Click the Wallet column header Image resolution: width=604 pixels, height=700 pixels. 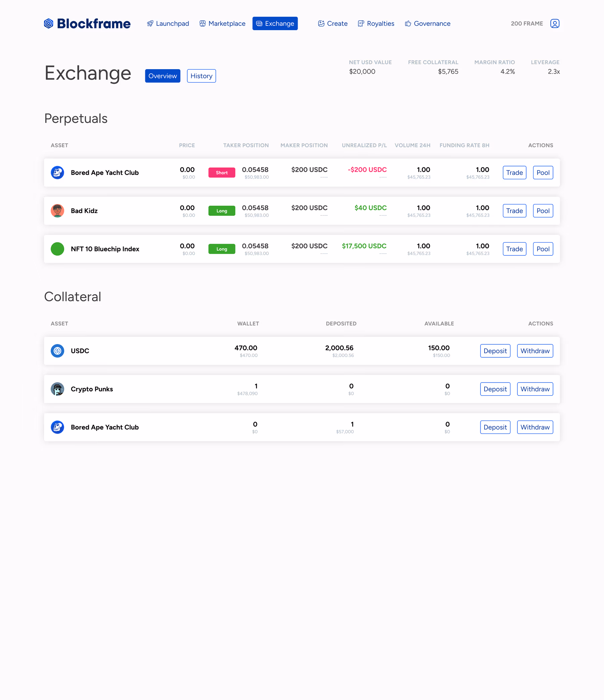(248, 323)
